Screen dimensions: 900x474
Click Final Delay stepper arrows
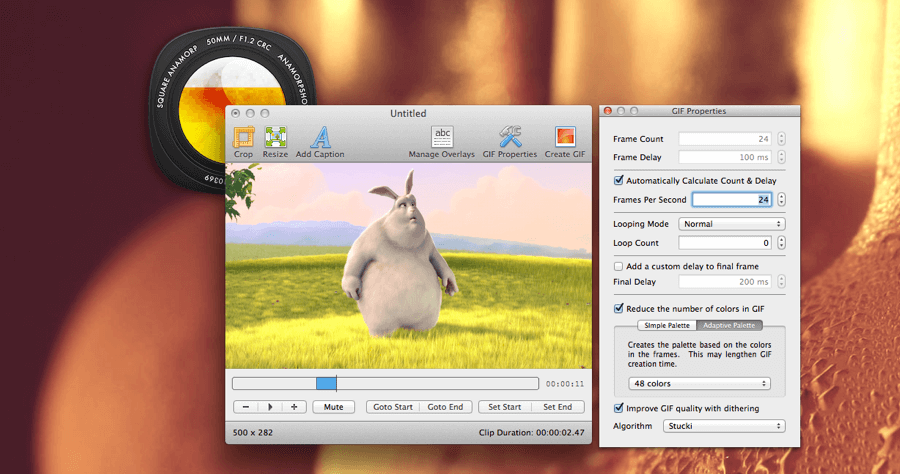point(781,282)
